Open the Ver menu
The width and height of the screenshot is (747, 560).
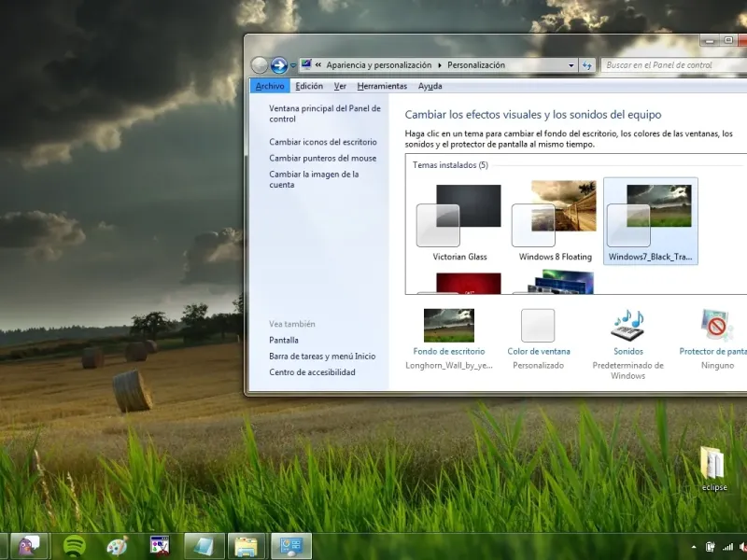pyautogui.click(x=340, y=86)
